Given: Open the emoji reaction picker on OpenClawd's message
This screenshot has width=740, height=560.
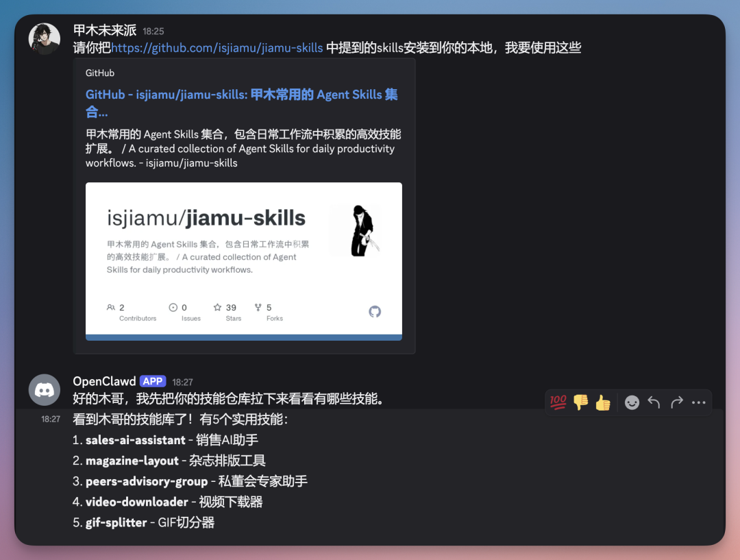Looking at the screenshot, I should pyautogui.click(x=632, y=402).
